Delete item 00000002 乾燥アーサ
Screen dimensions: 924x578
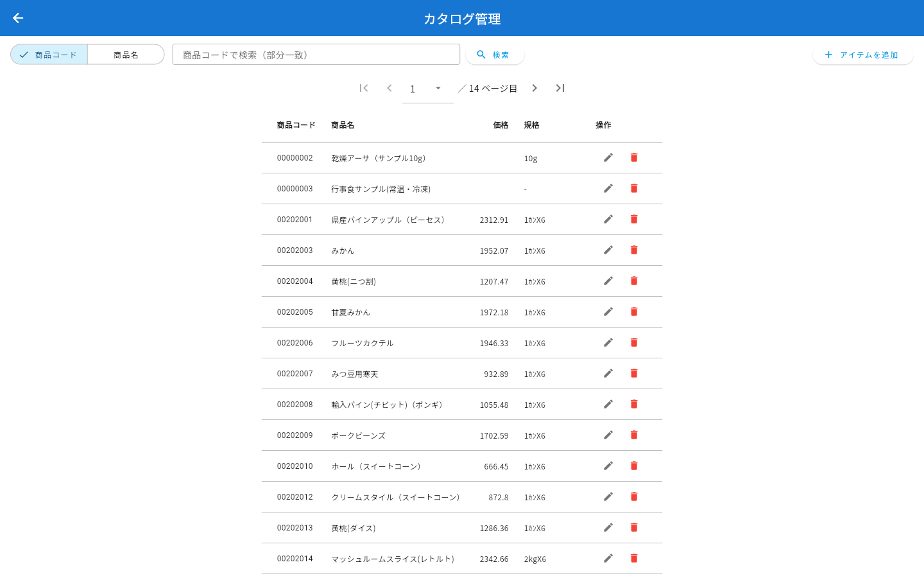634,157
